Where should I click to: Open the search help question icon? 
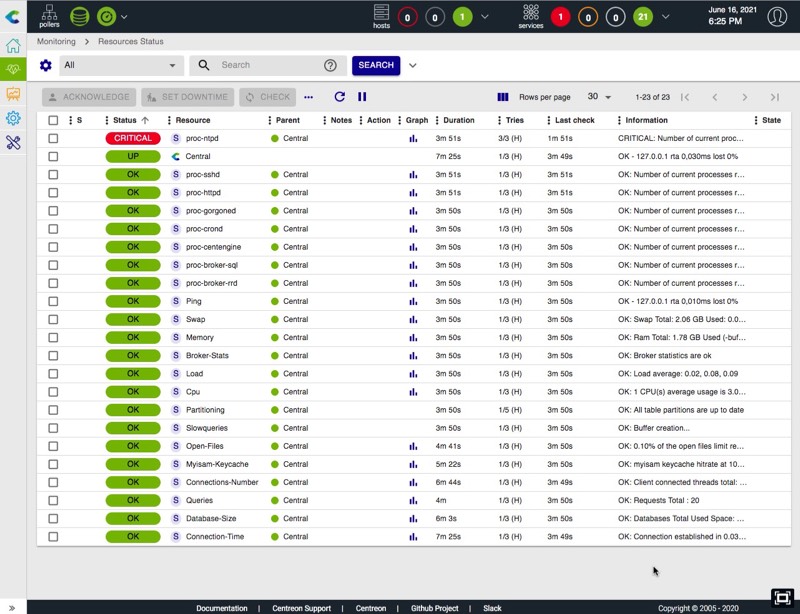(330, 65)
